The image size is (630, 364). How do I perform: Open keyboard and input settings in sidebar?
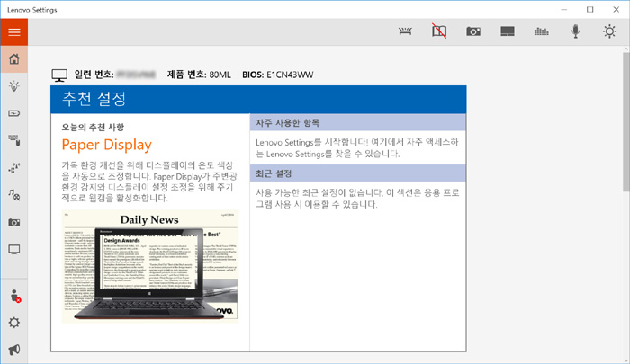(14, 140)
